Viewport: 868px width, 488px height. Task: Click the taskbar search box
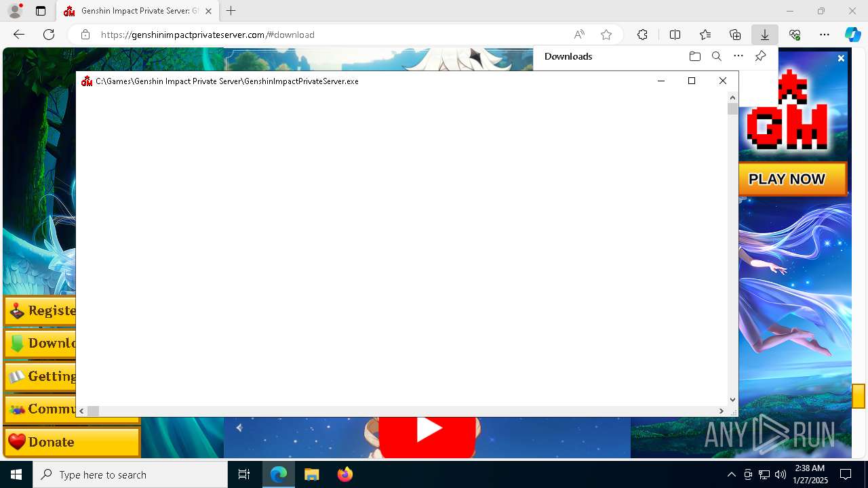[x=130, y=474]
